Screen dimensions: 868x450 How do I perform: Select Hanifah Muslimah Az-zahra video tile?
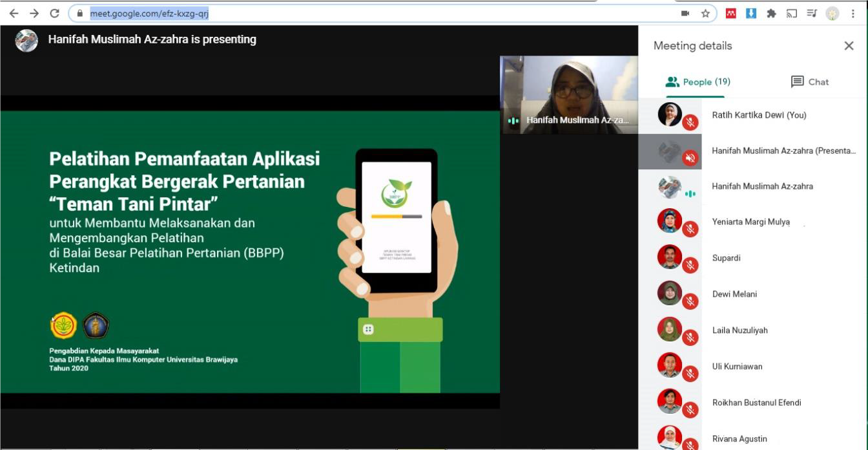click(x=569, y=94)
